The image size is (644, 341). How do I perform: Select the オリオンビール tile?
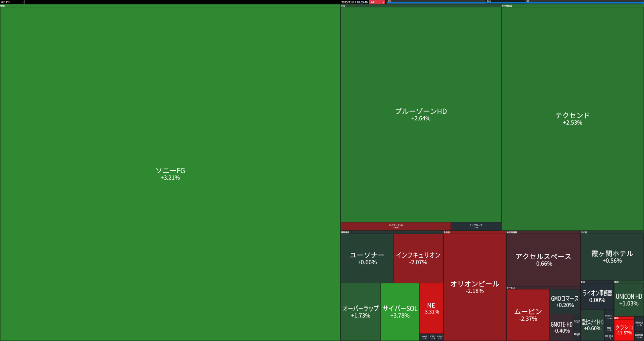[x=474, y=287]
